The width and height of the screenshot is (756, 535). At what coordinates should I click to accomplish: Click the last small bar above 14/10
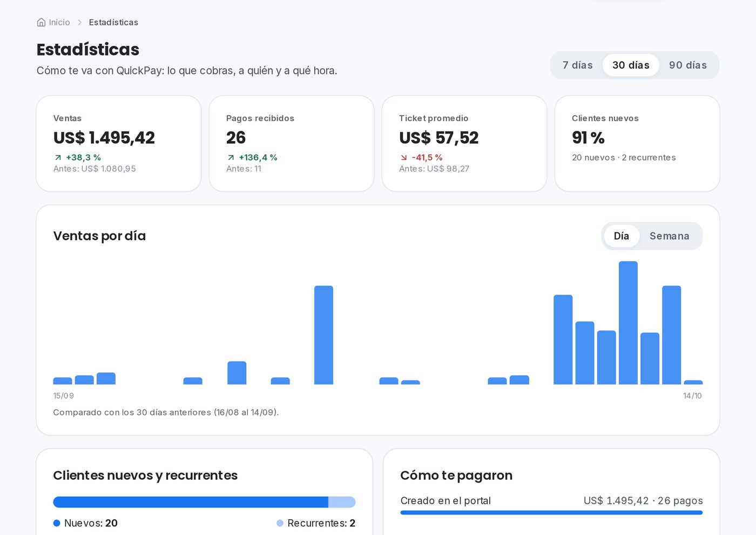tap(693, 382)
